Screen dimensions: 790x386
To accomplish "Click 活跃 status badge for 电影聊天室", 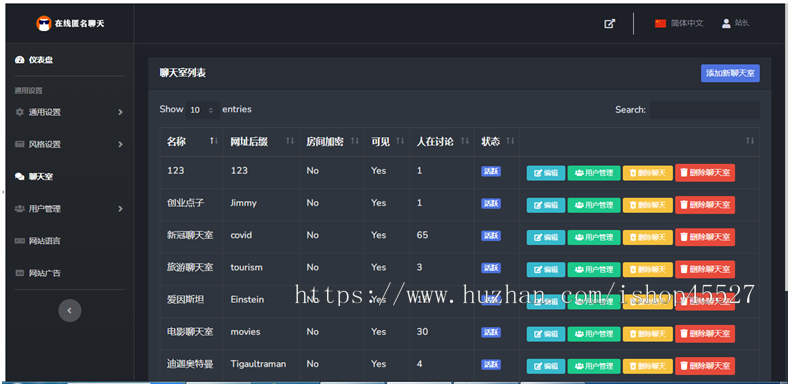I will 491,333.
